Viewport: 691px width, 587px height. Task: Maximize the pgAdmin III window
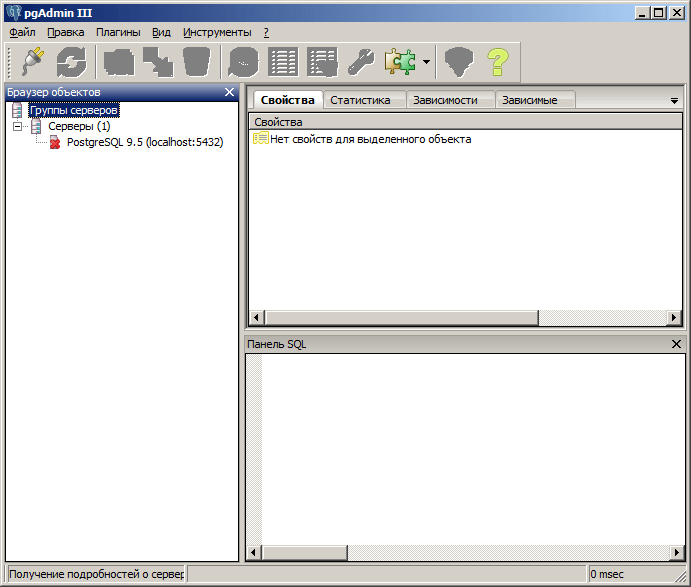pos(658,13)
